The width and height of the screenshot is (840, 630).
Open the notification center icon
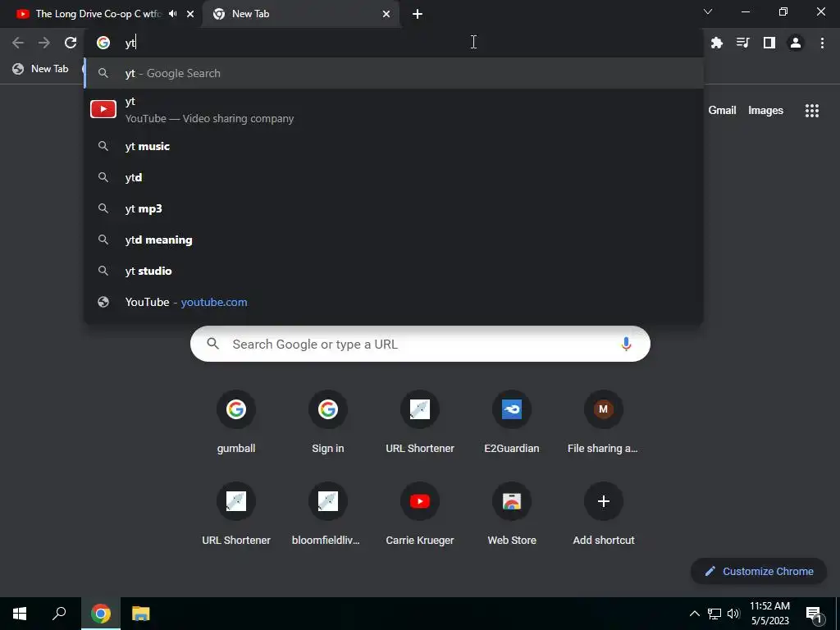pos(814,614)
